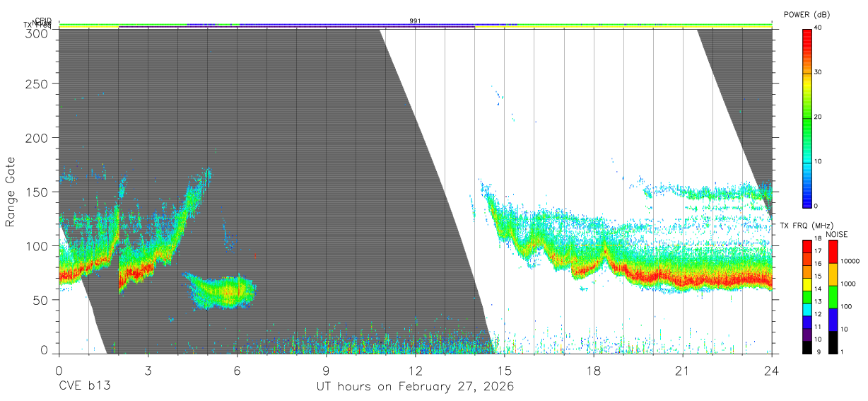Select the Range Gate y-axis label

coord(11,192)
